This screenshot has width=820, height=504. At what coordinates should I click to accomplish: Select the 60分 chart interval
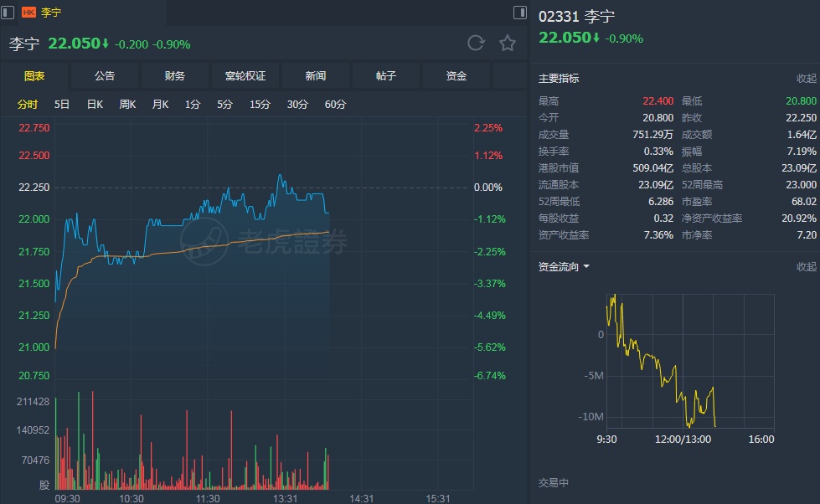click(335, 105)
